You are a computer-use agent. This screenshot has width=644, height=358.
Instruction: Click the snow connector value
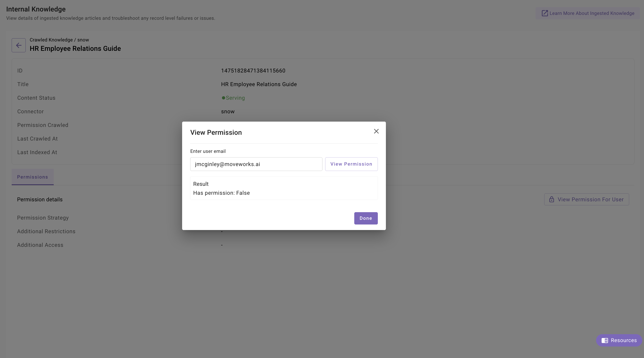point(228,112)
